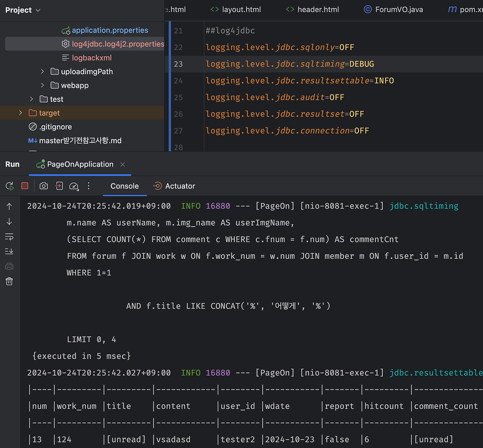Select log4jdbc.log4j2.properties in project tree
Image resolution: width=483 pixels, height=448 pixels.
[118, 44]
